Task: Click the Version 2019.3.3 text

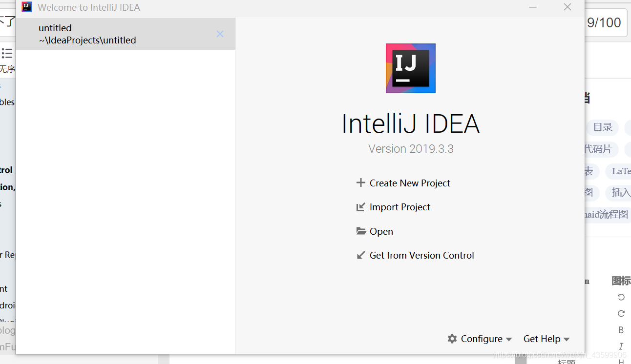Action: tap(411, 149)
